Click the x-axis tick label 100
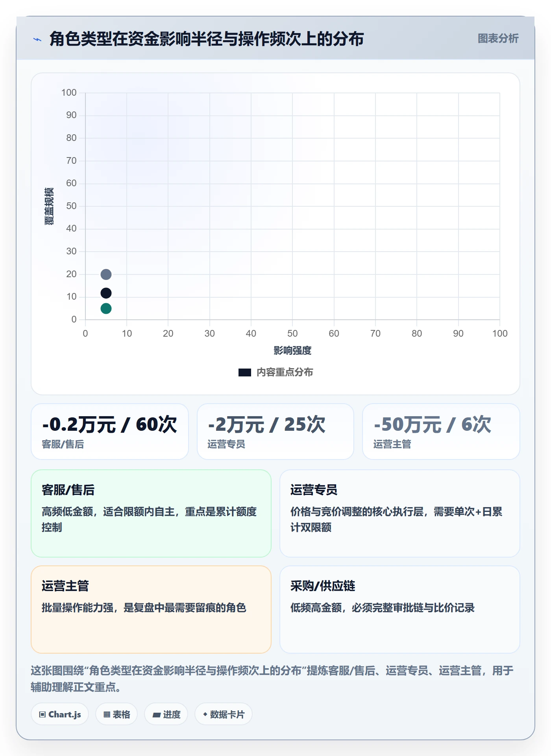The image size is (551, 756). (500, 334)
